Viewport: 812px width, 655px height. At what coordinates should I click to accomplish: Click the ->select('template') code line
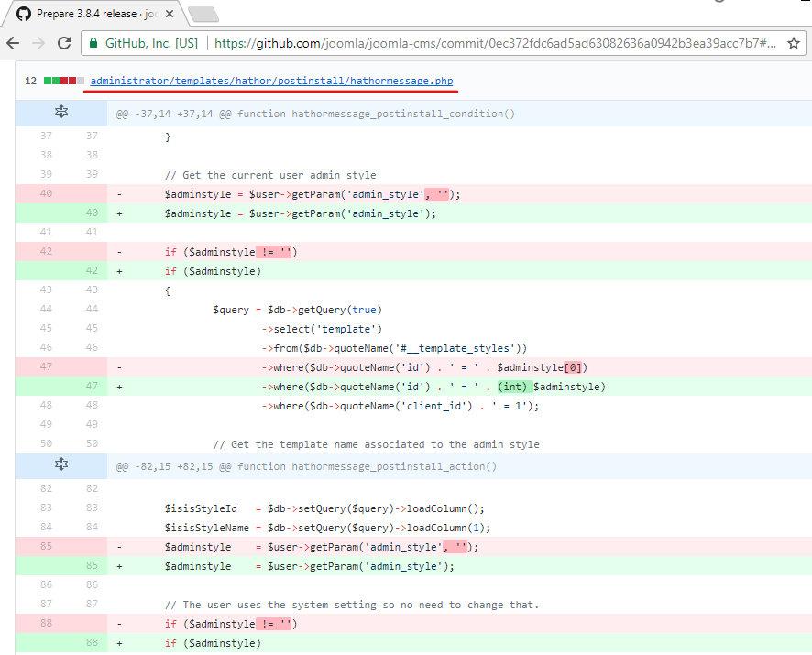(x=322, y=329)
